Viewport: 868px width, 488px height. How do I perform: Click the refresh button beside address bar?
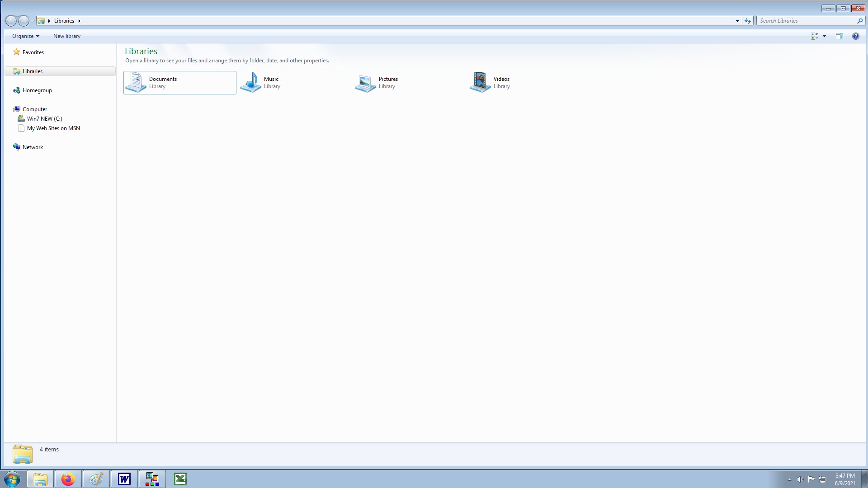click(748, 21)
